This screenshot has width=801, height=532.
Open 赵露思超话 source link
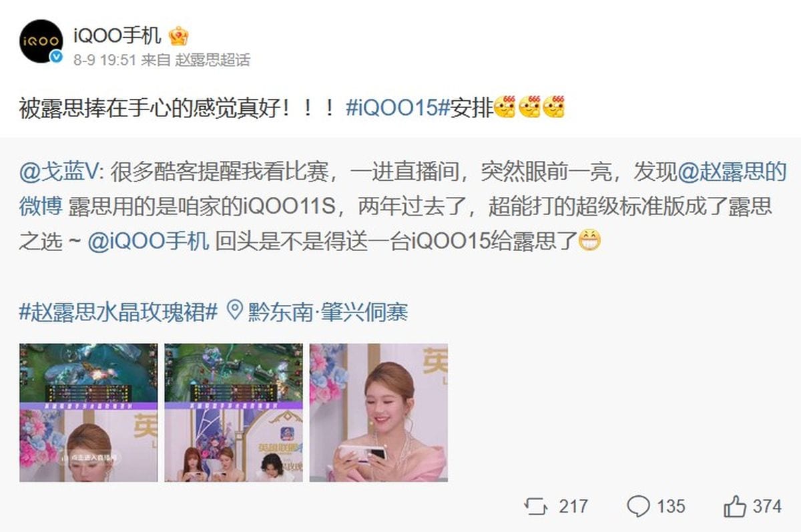(212, 60)
